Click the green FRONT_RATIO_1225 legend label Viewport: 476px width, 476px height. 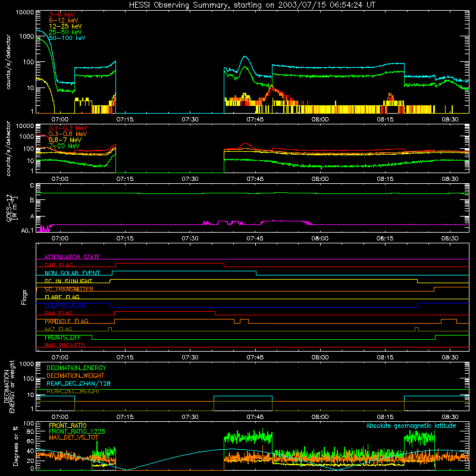click(77, 431)
